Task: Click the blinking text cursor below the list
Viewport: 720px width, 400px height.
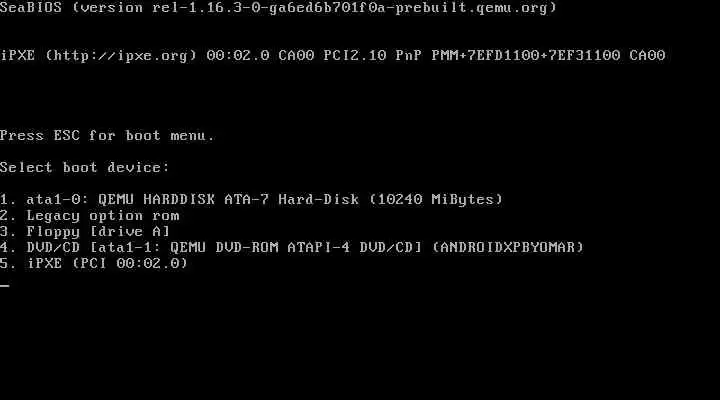Action: point(5,285)
